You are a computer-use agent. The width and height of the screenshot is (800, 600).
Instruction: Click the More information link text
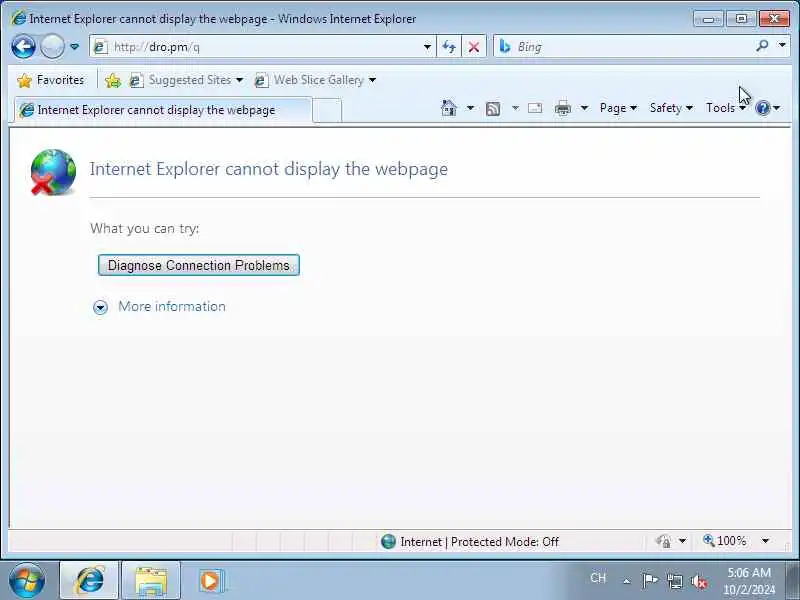tap(172, 306)
